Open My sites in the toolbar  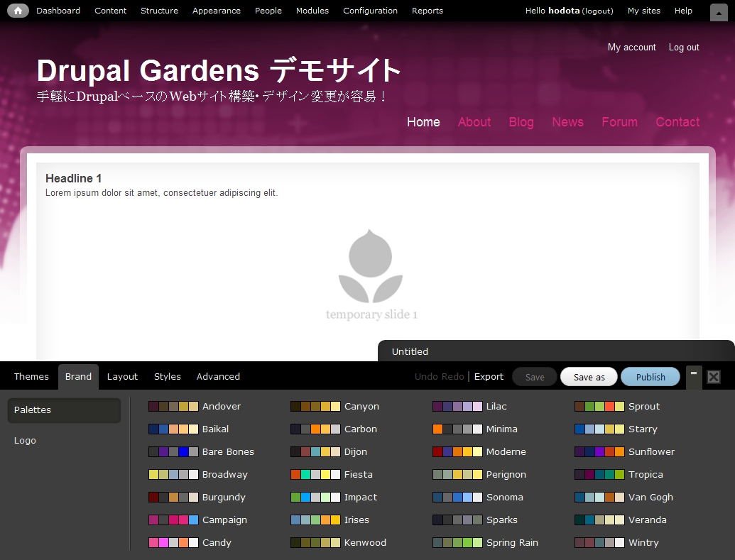click(x=643, y=11)
